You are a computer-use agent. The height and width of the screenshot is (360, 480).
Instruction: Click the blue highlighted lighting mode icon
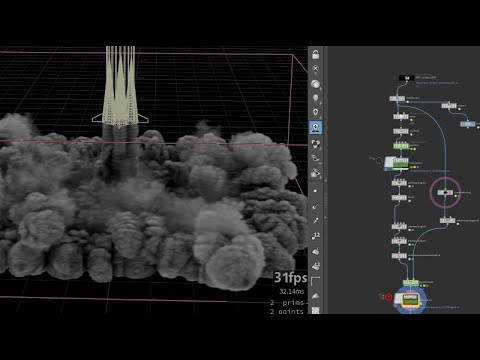click(x=315, y=127)
